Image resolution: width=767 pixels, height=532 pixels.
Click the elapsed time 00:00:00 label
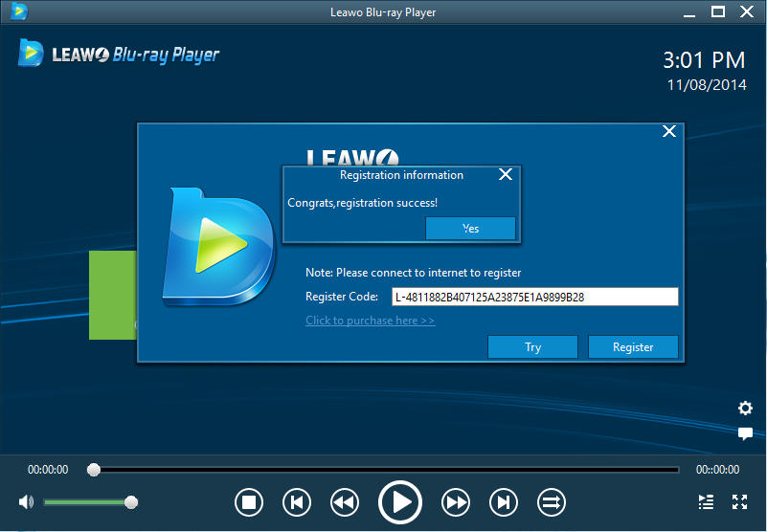pyautogui.click(x=48, y=470)
